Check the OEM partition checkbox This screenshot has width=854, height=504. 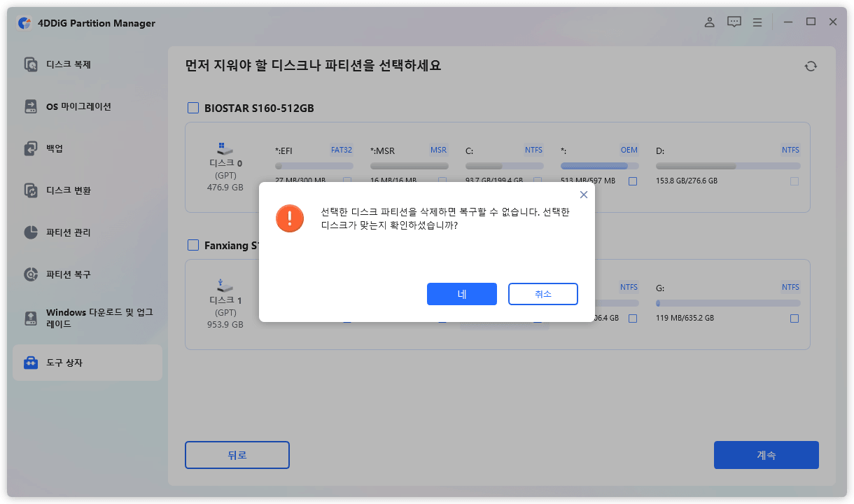click(633, 181)
